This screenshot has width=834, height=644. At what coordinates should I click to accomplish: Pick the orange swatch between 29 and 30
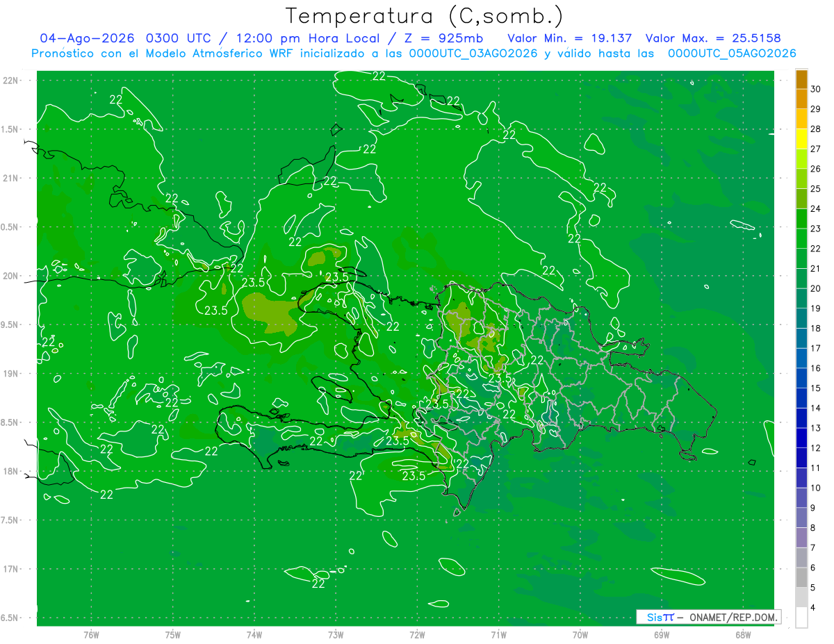801,99
